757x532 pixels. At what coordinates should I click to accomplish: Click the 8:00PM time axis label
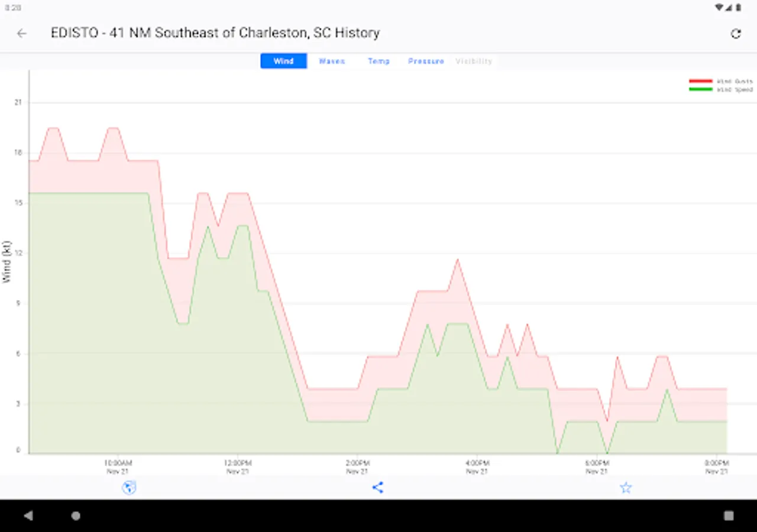(716, 463)
